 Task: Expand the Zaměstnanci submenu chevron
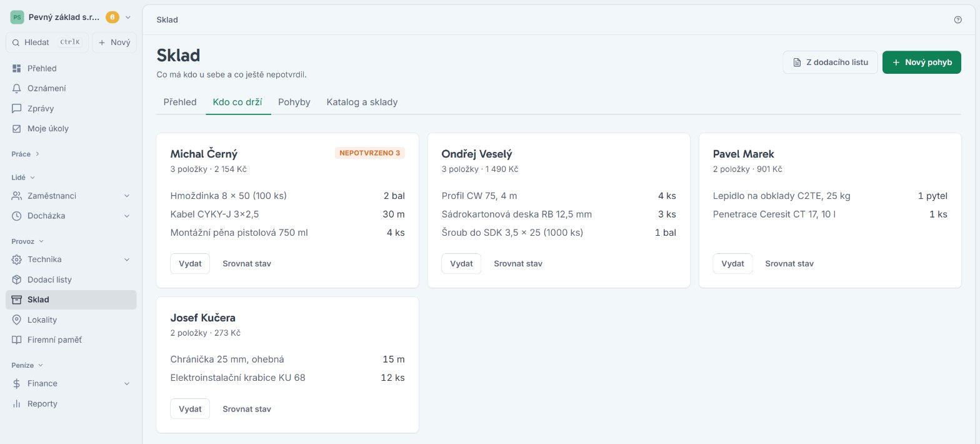coord(127,196)
